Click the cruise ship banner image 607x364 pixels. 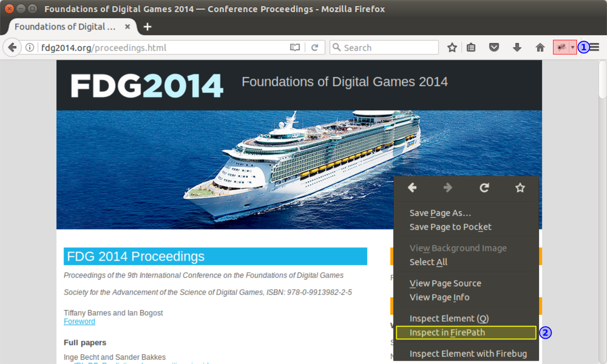(299, 170)
